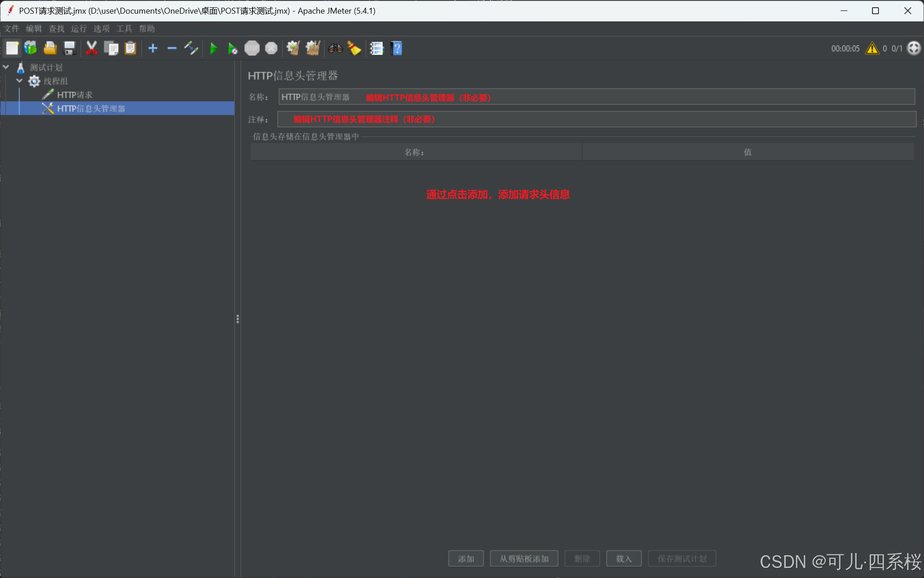Viewport: 924px width, 578px height.
Task: Click the broom Reset search icon
Action: pyautogui.click(x=355, y=48)
